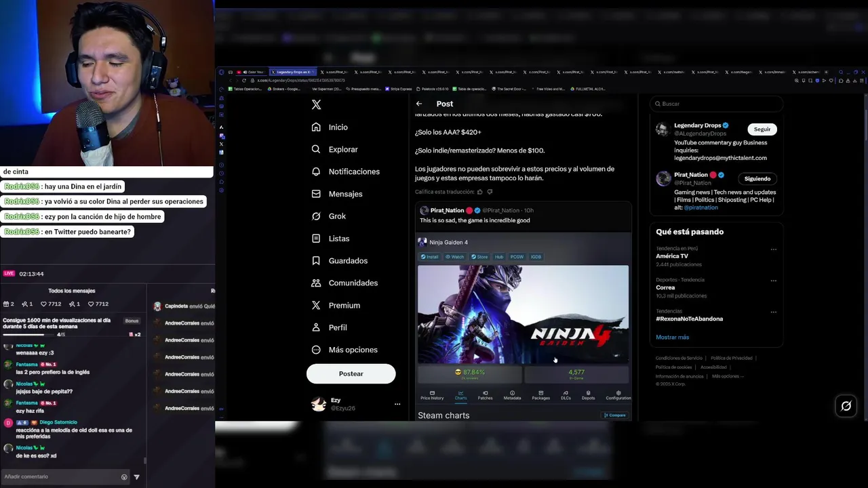Open the Legendary Drops avatar in the right panel

point(663,130)
